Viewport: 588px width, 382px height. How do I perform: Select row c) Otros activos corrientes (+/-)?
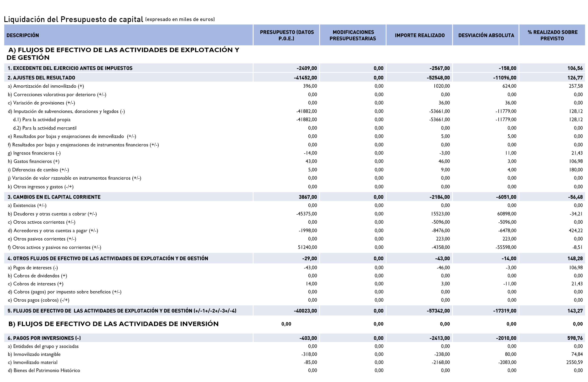coord(294,222)
